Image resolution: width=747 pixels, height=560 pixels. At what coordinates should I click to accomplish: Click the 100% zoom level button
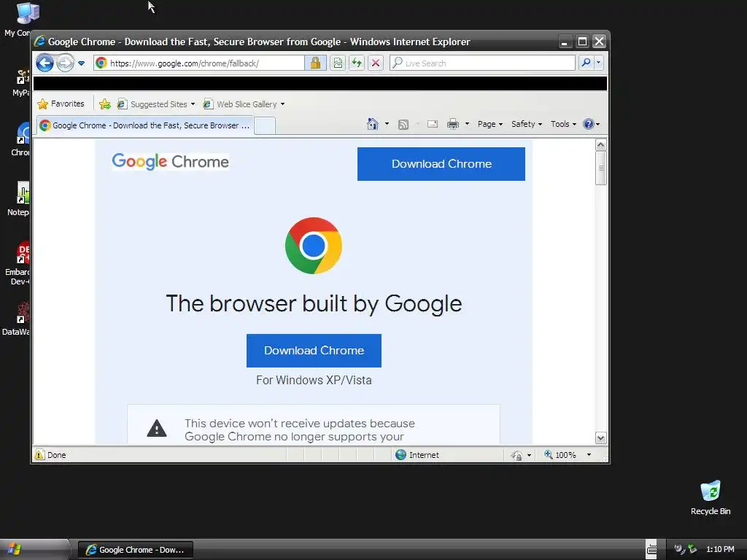click(560, 455)
